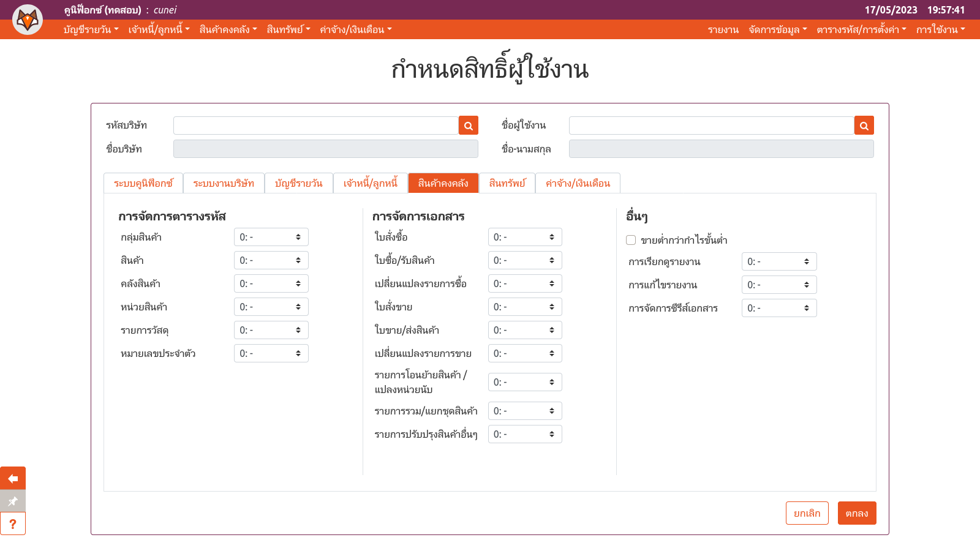Click the pin sidebar icon
This screenshot has height=551, width=980.
point(13,501)
